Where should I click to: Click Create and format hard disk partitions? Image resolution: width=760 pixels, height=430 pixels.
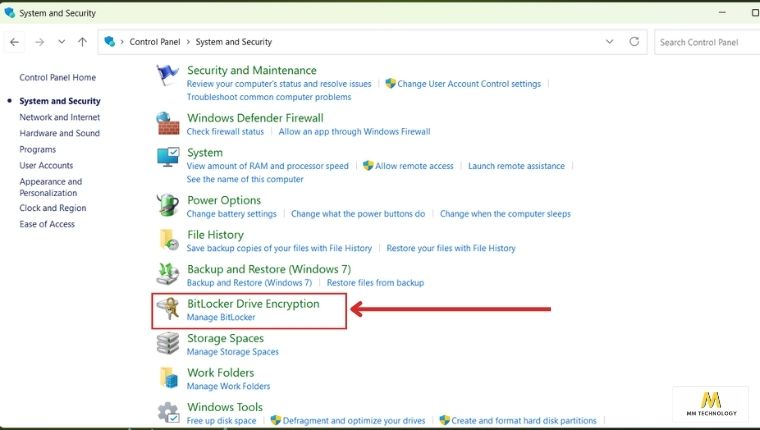524,421
